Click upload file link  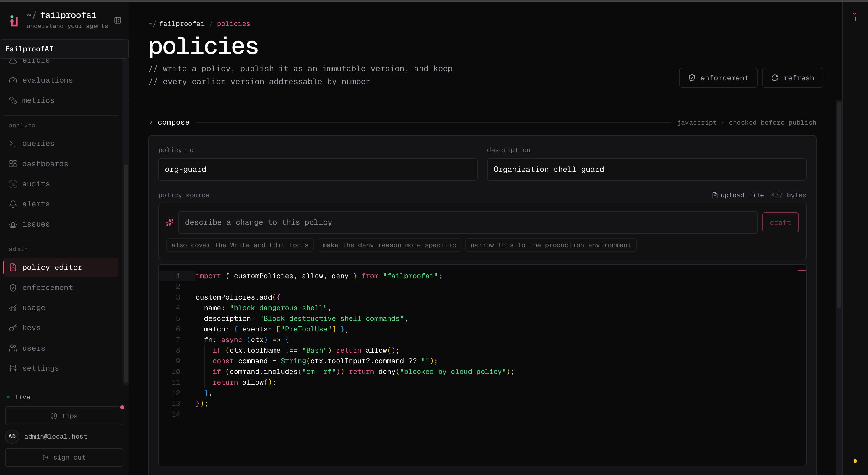coord(738,195)
